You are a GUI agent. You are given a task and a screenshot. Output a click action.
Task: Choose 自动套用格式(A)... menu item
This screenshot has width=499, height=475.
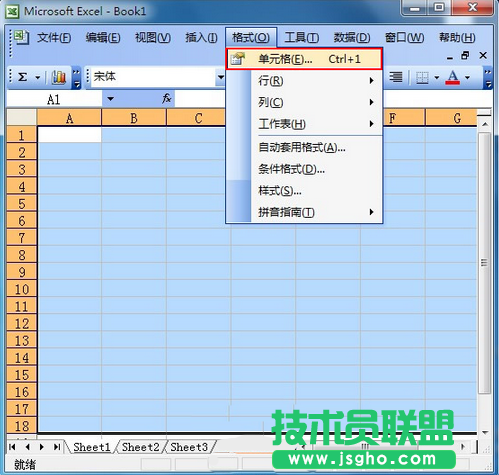click(304, 147)
